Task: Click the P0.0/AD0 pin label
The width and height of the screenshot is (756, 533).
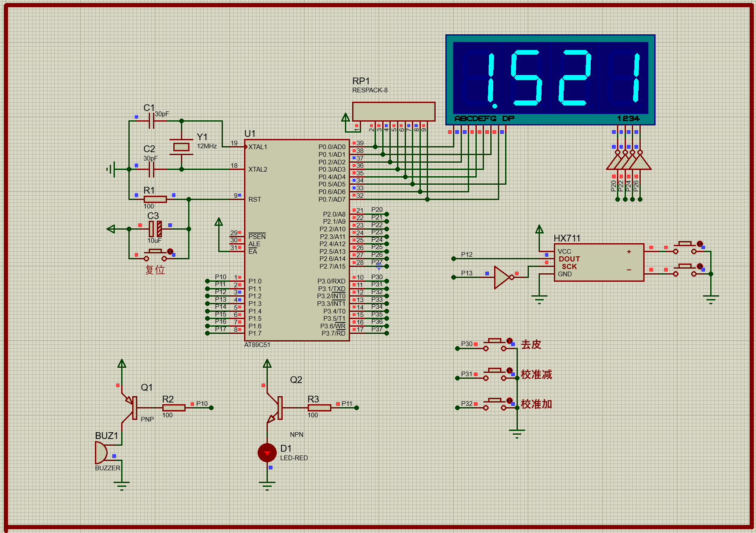Action: point(332,147)
